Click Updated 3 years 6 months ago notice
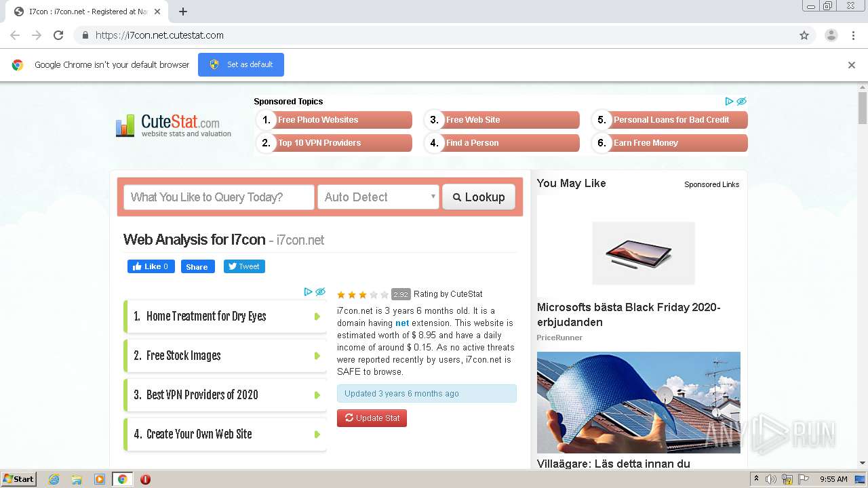Screen dimensions: 868x488 pyautogui.click(x=427, y=394)
